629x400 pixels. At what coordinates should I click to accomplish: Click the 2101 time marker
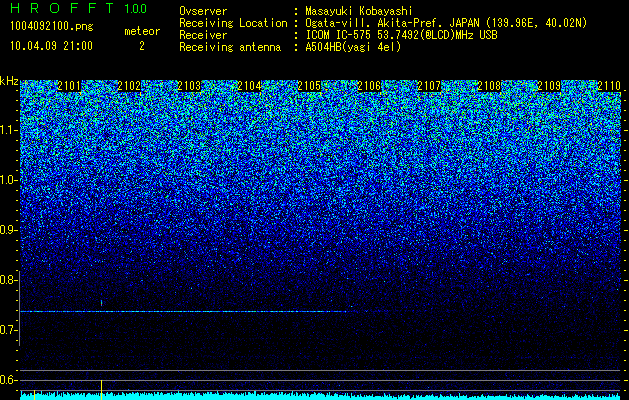click(x=69, y=86)
